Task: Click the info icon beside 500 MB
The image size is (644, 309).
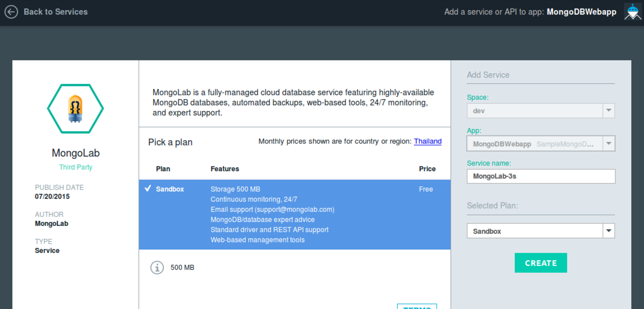Action: [157, 268]
